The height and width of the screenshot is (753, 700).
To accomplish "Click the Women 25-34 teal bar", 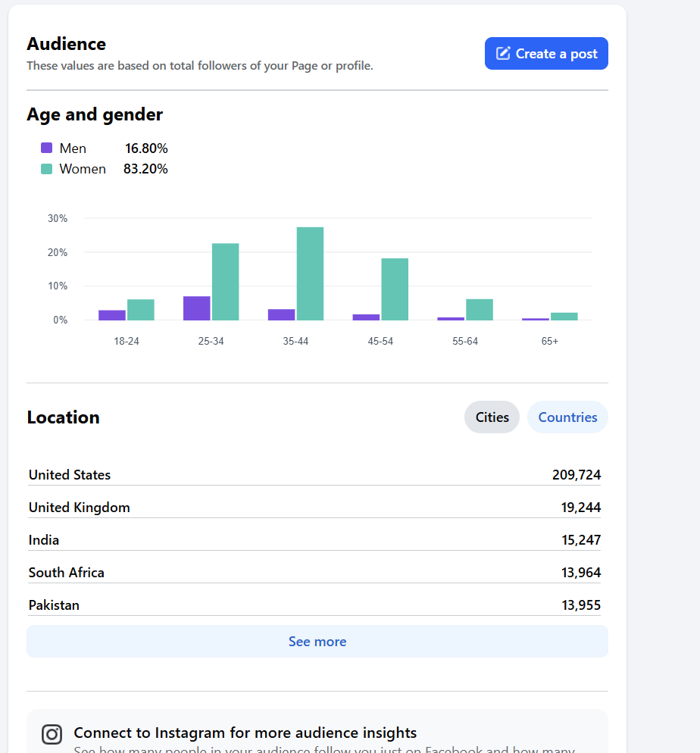I will coord(225,282).
